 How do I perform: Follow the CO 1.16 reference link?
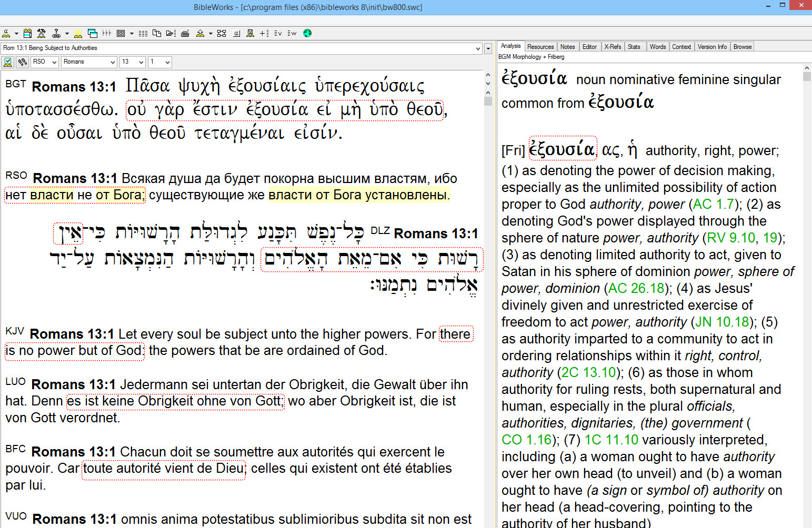tap(527, 440)
